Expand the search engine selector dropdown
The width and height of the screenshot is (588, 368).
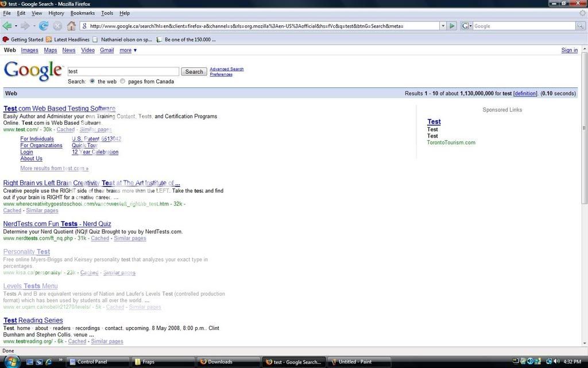point(466,26)
